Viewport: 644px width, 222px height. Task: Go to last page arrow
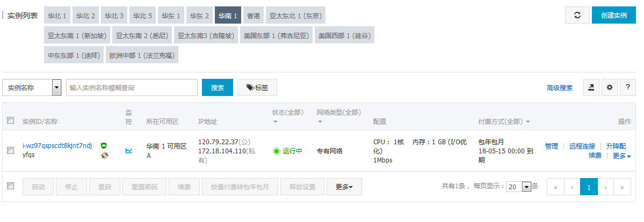coord(622,187)
